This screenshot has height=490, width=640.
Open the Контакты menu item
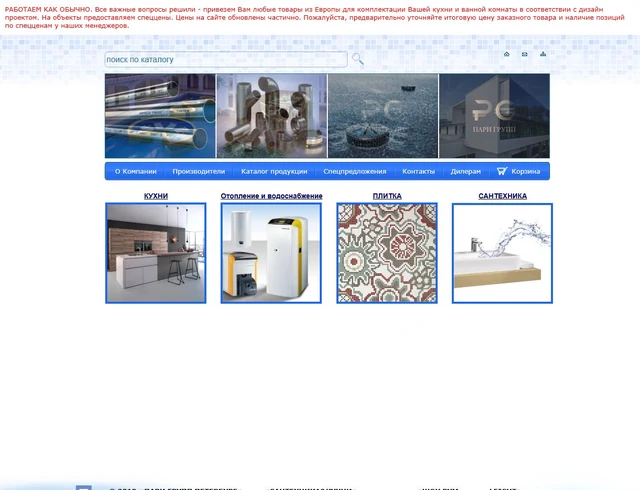418,172
